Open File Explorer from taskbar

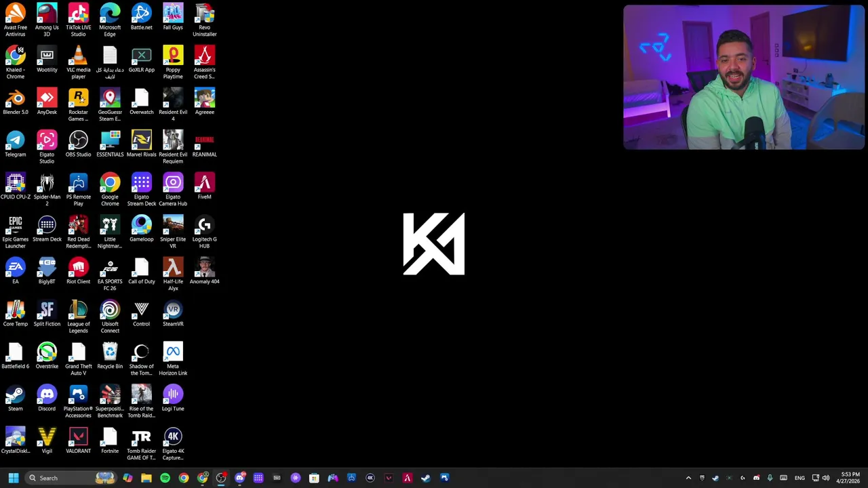coord(146,478)
